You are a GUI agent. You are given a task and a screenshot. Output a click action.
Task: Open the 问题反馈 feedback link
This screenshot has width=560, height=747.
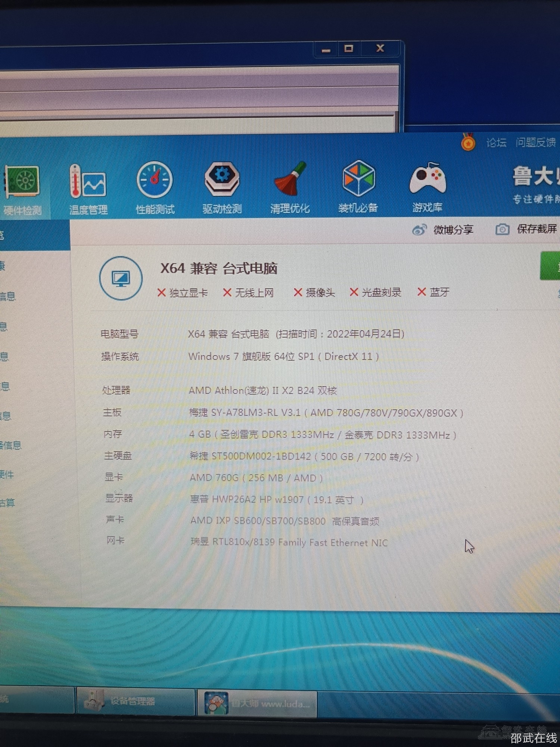(x=535, y=142)
